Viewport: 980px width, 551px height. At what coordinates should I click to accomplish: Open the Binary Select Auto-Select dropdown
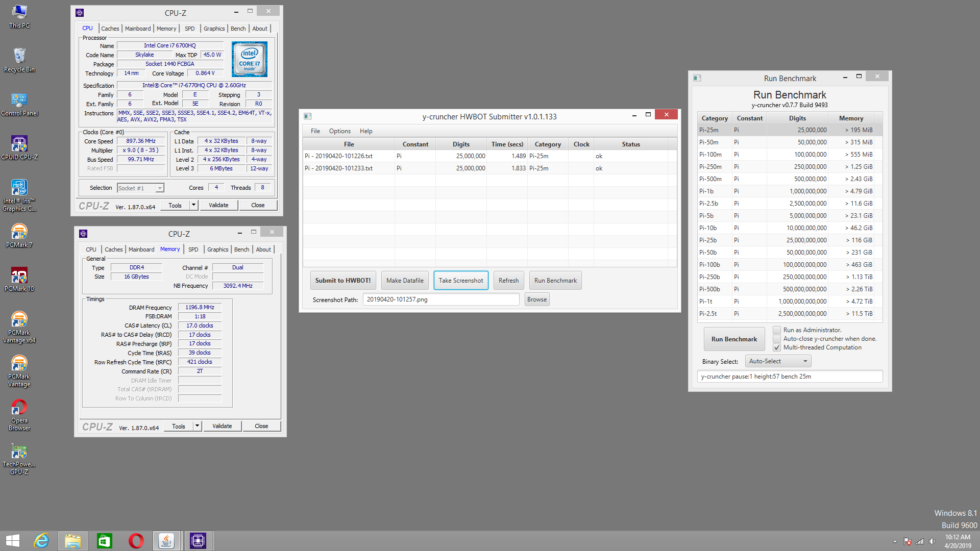tap(778, 361)
